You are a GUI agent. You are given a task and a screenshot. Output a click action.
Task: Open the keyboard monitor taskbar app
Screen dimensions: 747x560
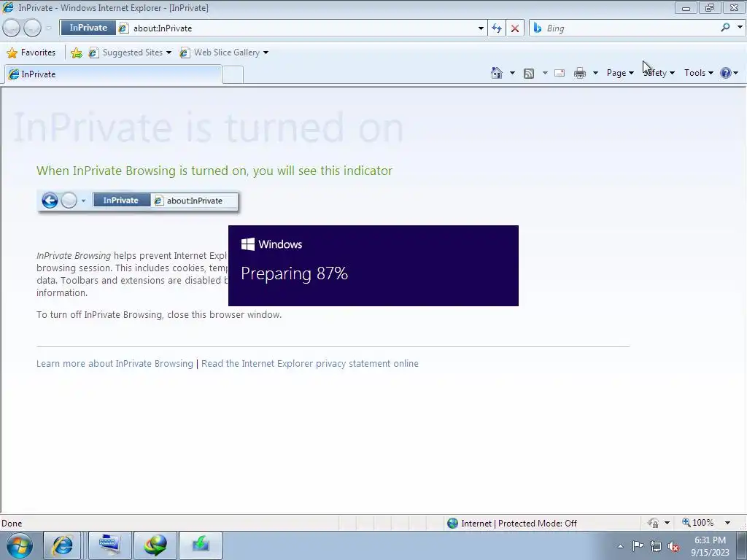click(x=109, y=545)
